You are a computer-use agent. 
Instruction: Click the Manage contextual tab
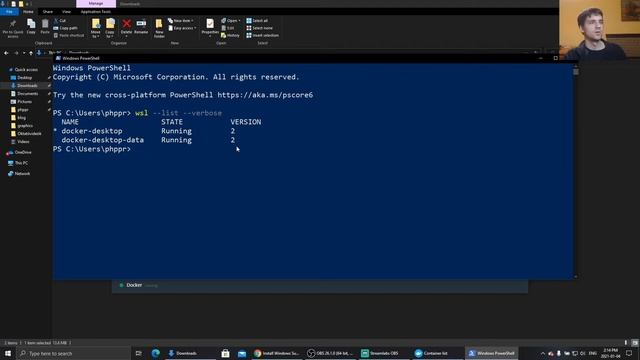tap(96, 3)
